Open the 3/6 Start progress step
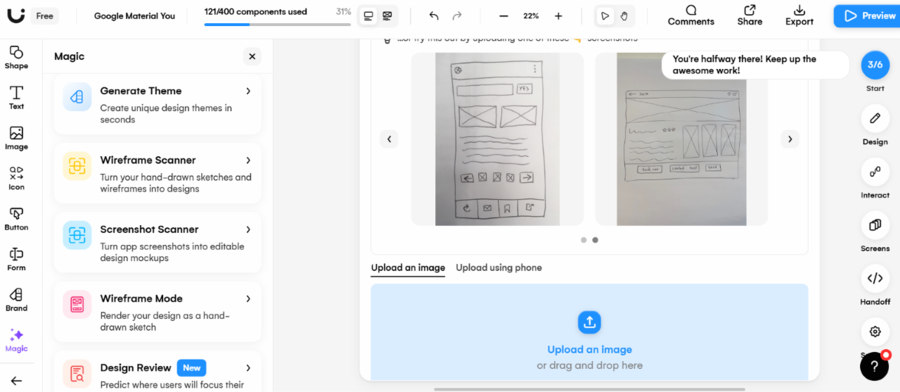Screen dimensions: 900x392 (x=875, y=65)
